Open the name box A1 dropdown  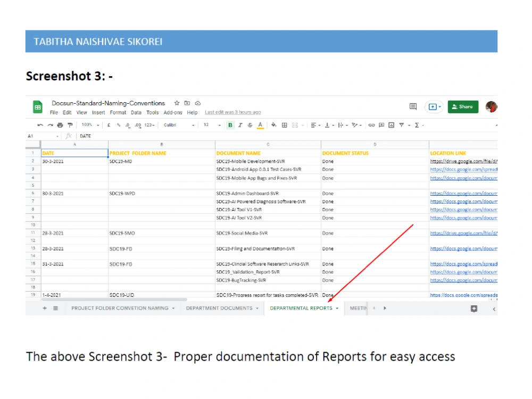click(57, 136)
